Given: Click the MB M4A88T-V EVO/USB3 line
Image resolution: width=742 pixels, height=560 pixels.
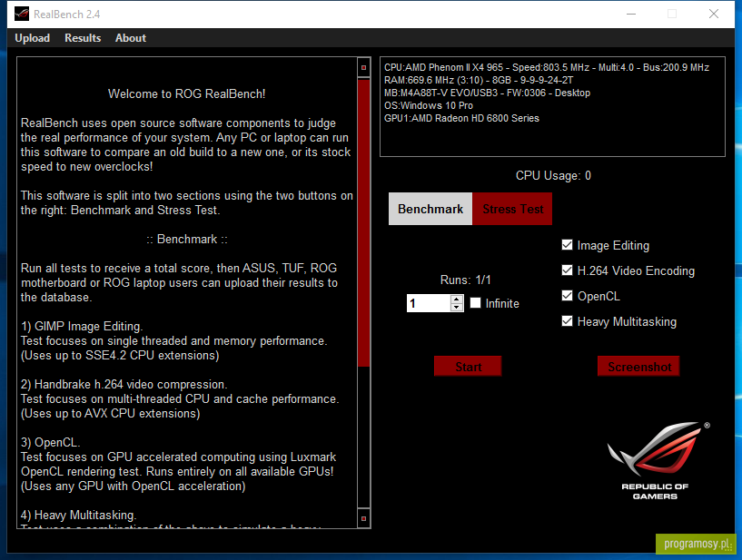Looking at the screenshot, I should pyautogui.click(x=487, y=93).
